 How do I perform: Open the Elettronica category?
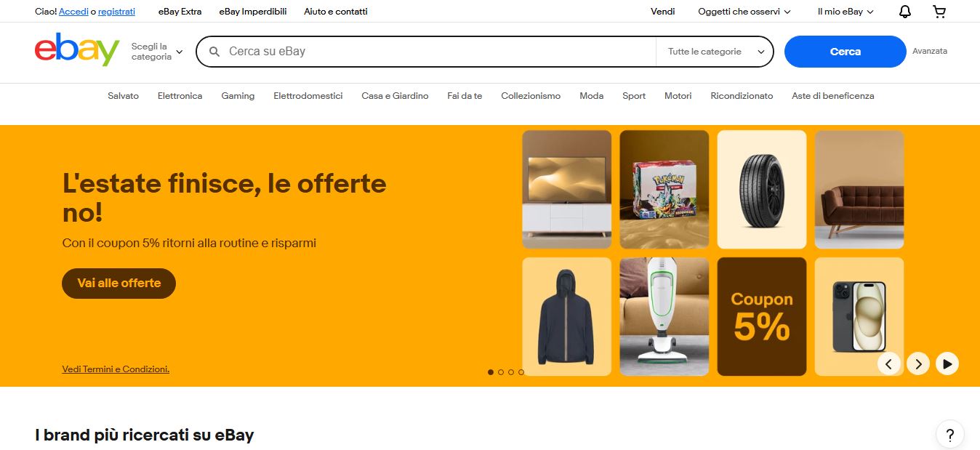point(180,96)
